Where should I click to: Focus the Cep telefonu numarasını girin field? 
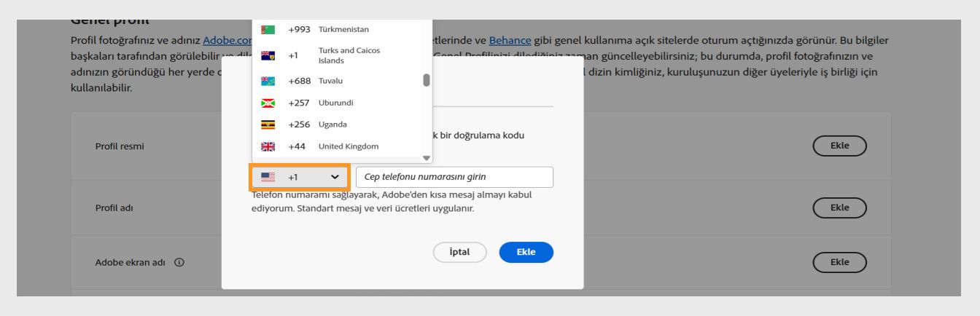coord(454,177)
